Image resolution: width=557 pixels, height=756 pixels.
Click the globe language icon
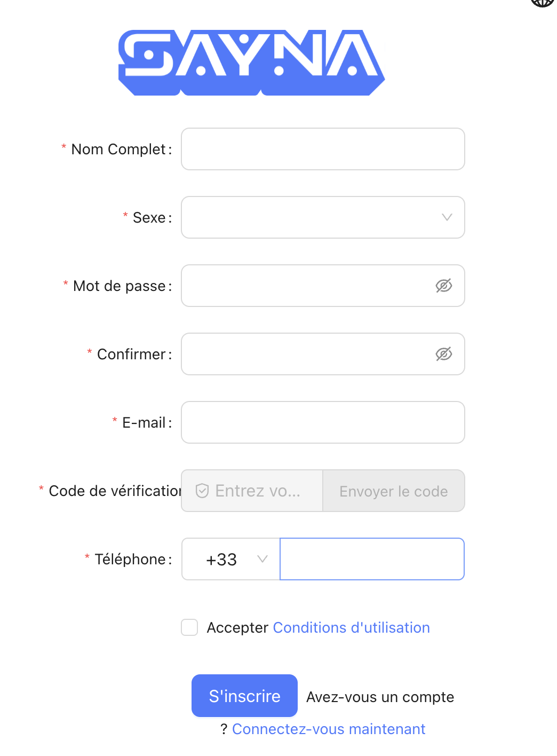point(543,2)
